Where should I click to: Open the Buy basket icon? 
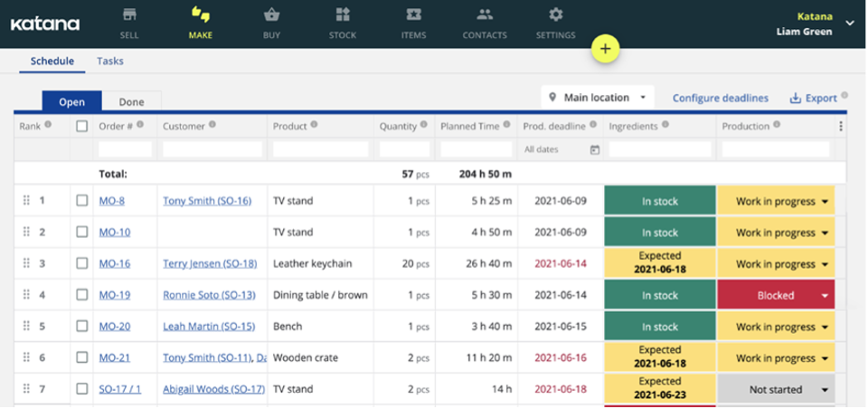(x=271, y=14)
